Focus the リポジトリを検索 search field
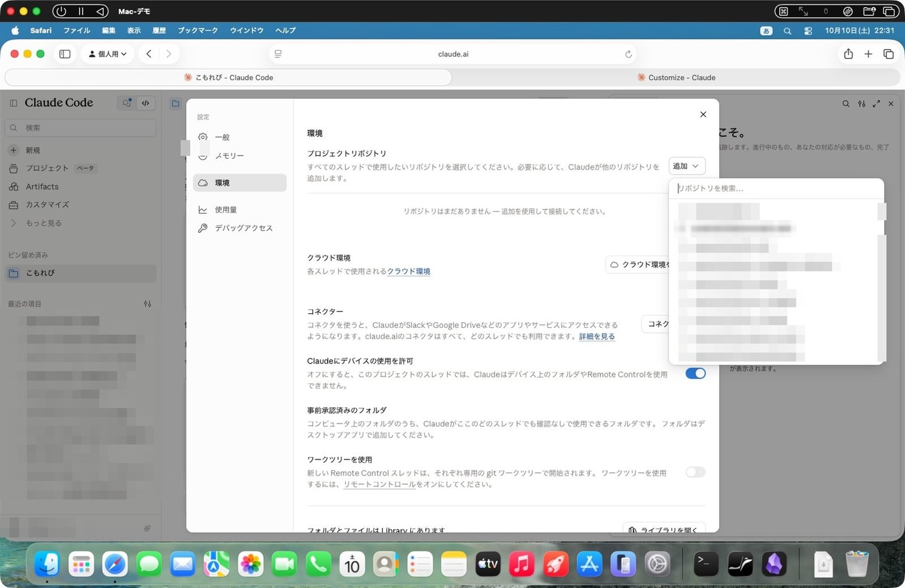 776,188
